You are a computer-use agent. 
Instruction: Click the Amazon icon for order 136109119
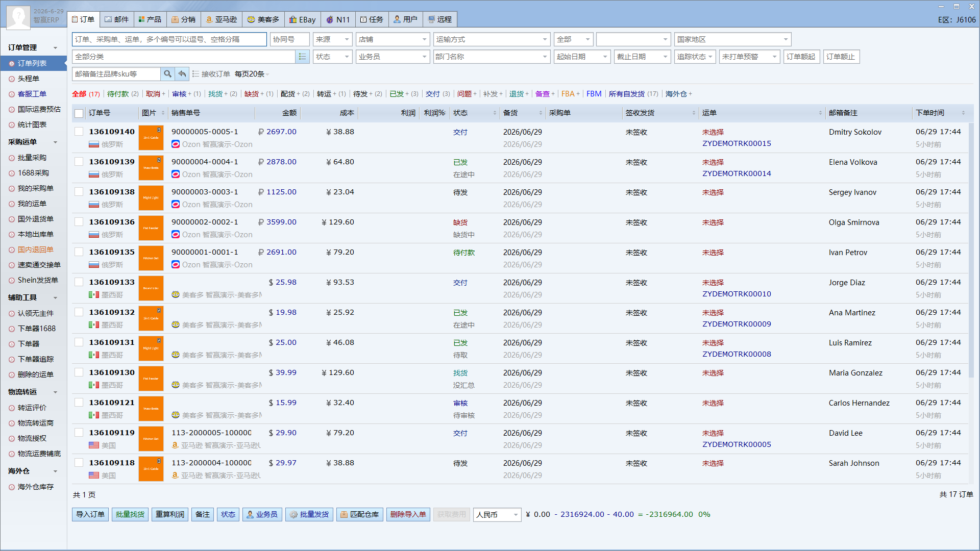pos(175,445)
